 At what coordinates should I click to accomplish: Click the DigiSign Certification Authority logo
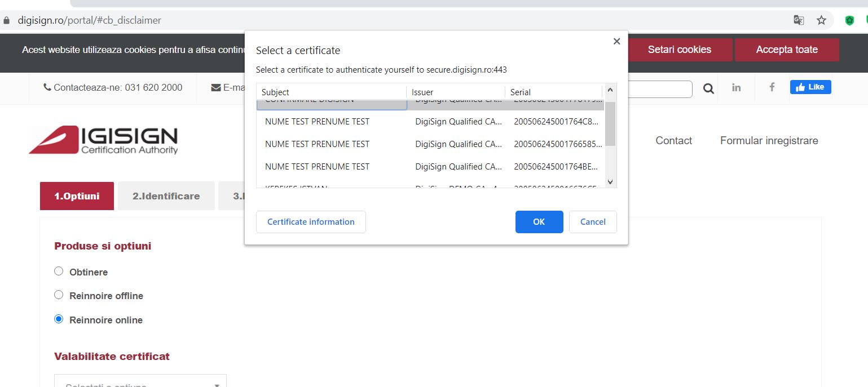103,140
